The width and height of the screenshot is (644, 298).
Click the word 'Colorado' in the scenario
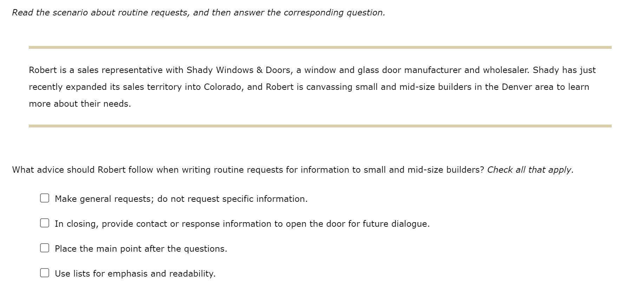click(223, 87)
